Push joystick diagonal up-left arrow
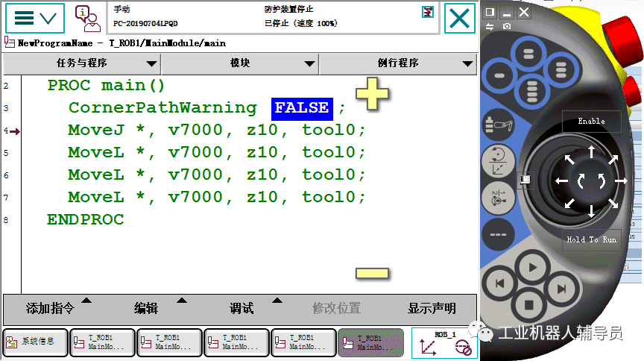 pyautogui.click(x=569, y=159)
